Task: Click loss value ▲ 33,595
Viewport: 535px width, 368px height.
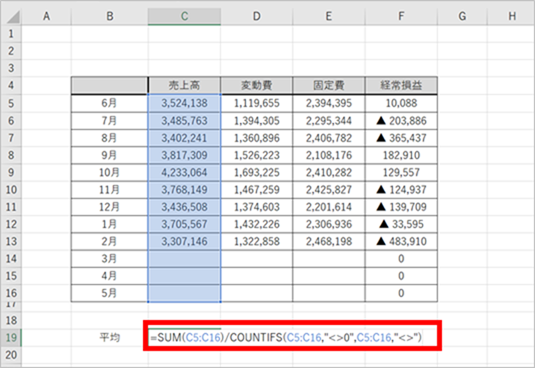Action: click(x=401, y=224)
